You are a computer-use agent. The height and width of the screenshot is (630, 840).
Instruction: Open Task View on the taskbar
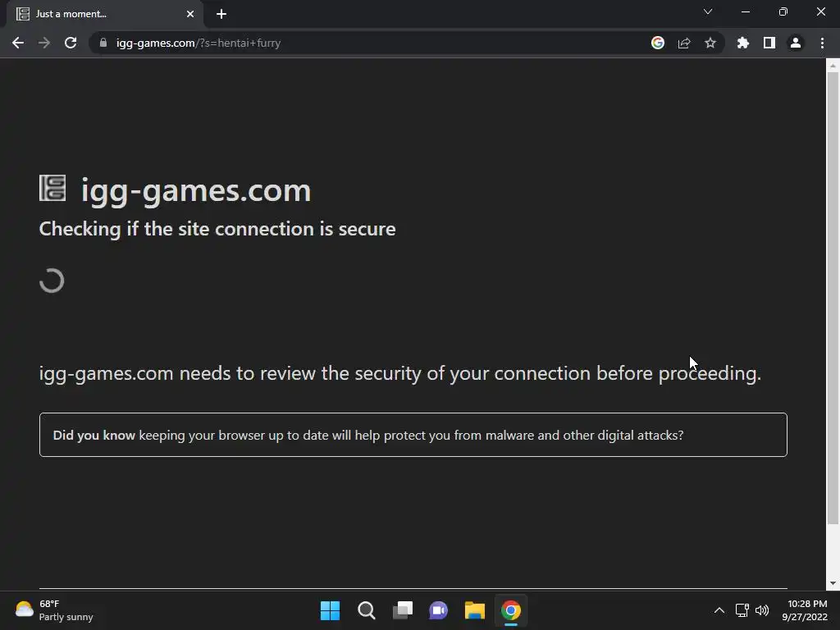coord(402,610)
